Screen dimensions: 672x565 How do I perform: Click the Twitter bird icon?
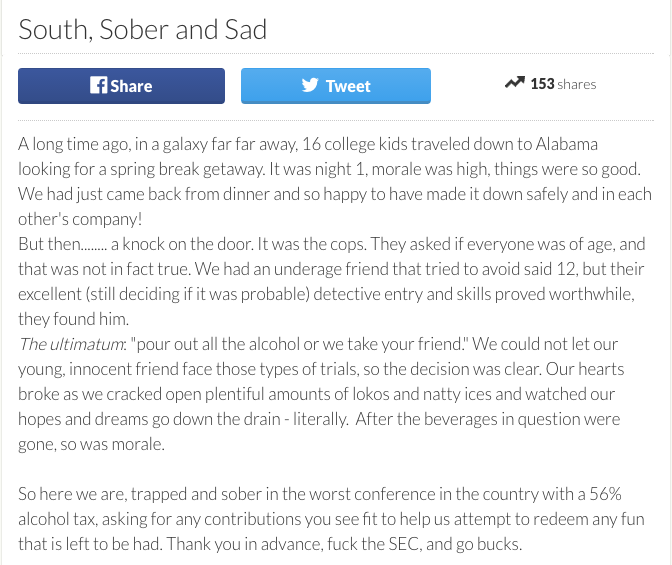click(310, 85)
